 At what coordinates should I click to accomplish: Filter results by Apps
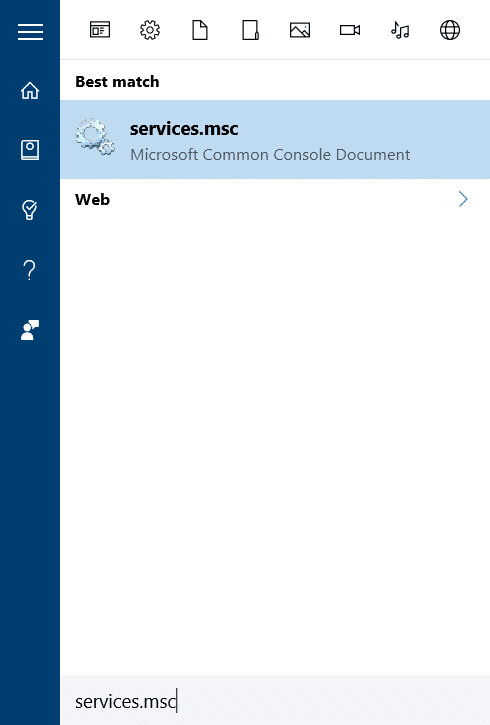click(100, 30)
